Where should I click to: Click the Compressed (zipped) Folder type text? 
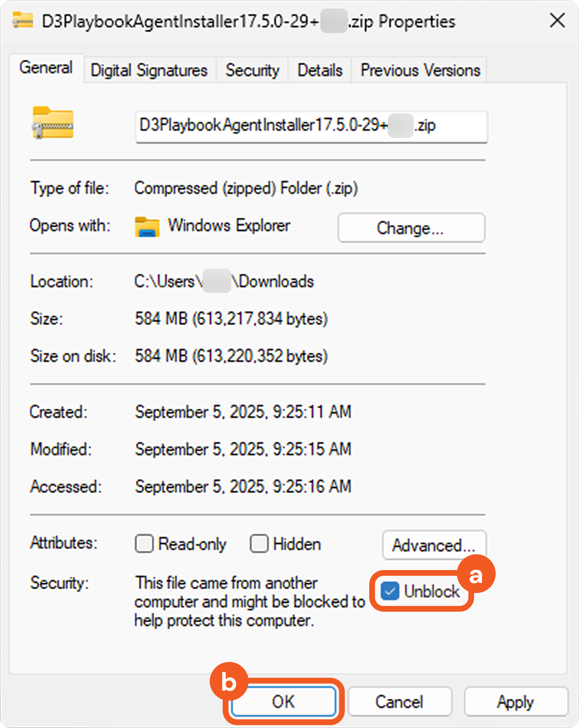(246, 188)
